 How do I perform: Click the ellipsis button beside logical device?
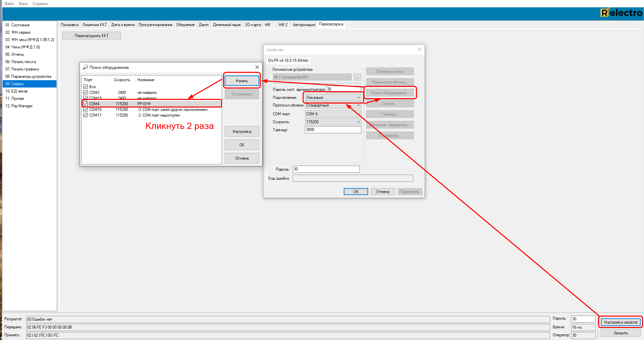coord(357,77)
